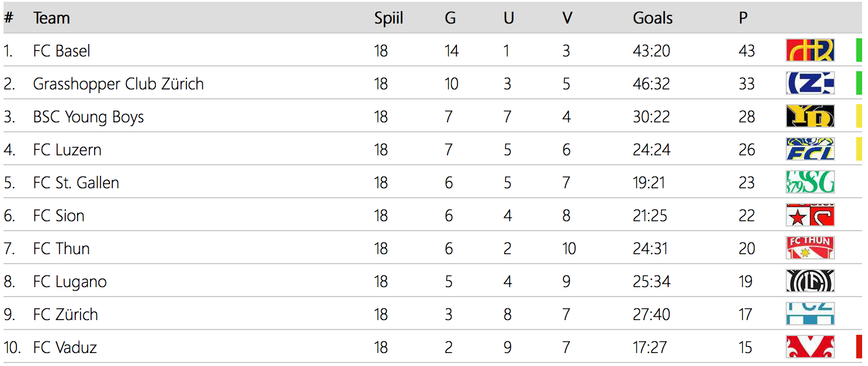Click the FC Thun logo
The image size is (868, 366).
tap(810, 248)
